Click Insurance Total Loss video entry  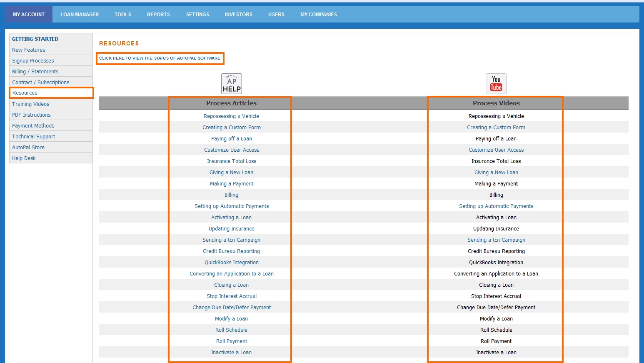click(x=496, y=161)
